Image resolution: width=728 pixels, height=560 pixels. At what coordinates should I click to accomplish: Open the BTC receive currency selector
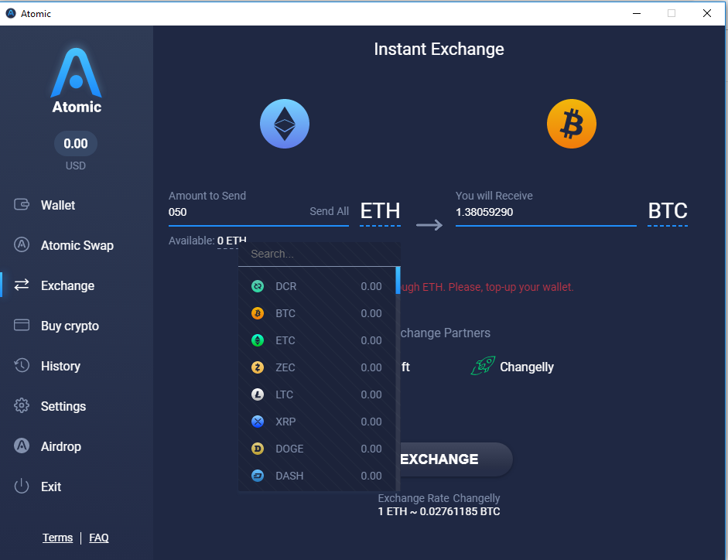(668, 212)
